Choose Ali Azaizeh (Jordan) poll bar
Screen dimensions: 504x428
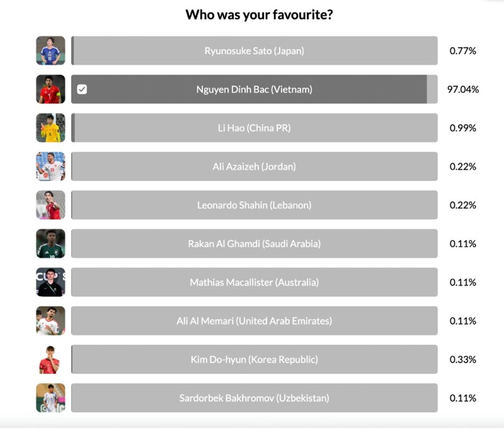[254, 167]
